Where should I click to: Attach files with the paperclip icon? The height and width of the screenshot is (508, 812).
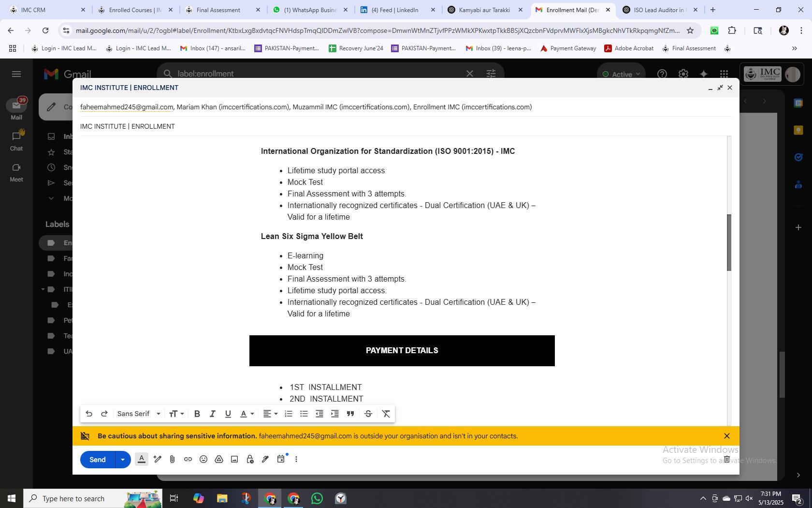(x=173, y=459)
